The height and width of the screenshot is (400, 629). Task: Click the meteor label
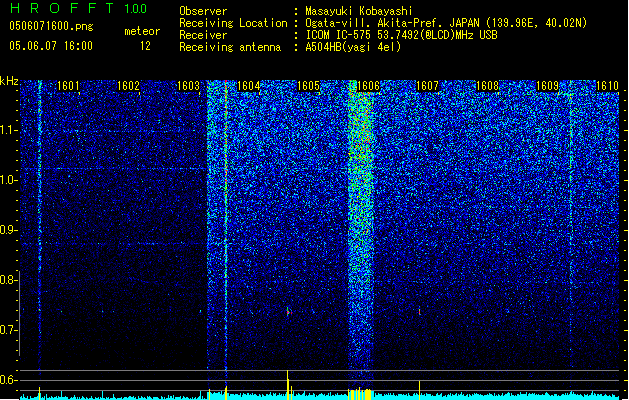tap(142, 31)
